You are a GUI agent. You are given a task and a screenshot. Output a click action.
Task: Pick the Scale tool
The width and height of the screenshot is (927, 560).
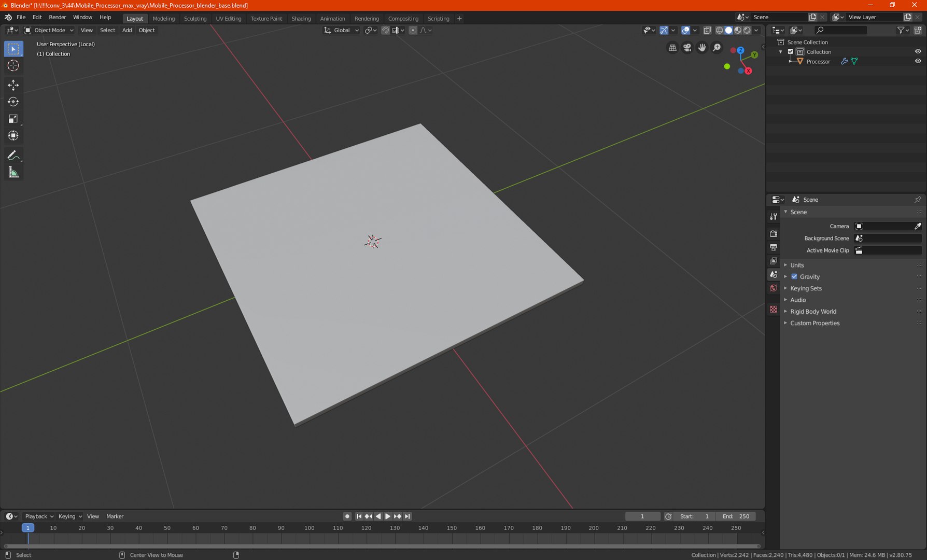[x=13, y=119]
